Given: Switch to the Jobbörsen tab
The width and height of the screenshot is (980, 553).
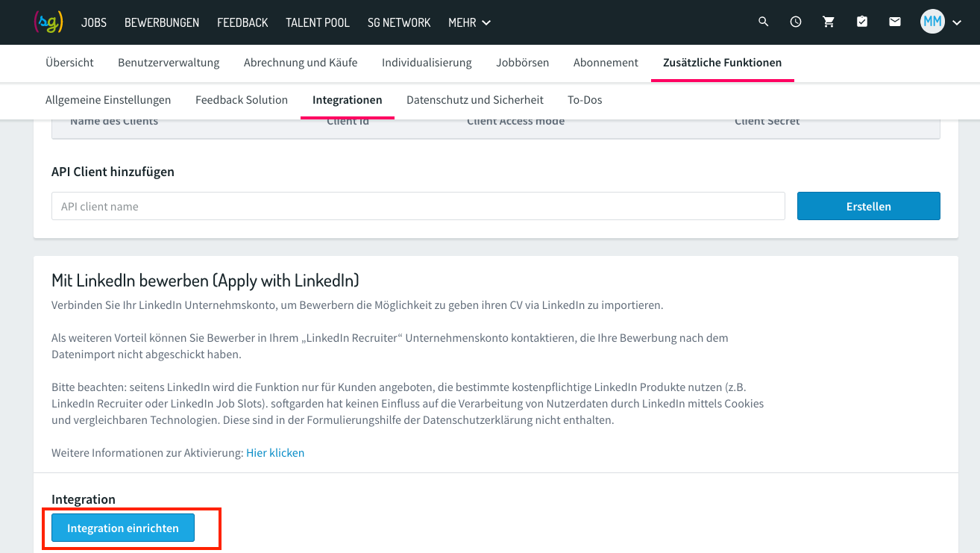Looking at the screenshot, I should point(523,63).
